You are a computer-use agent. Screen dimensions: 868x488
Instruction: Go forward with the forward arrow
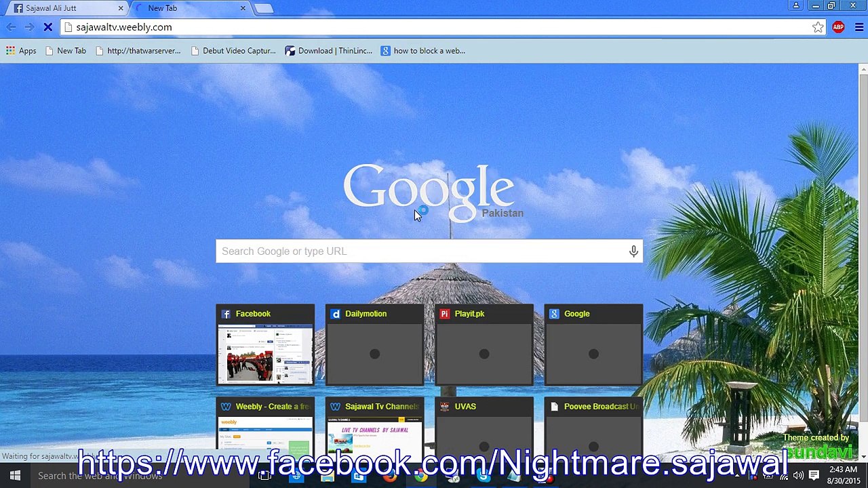[x=29, y=27]
